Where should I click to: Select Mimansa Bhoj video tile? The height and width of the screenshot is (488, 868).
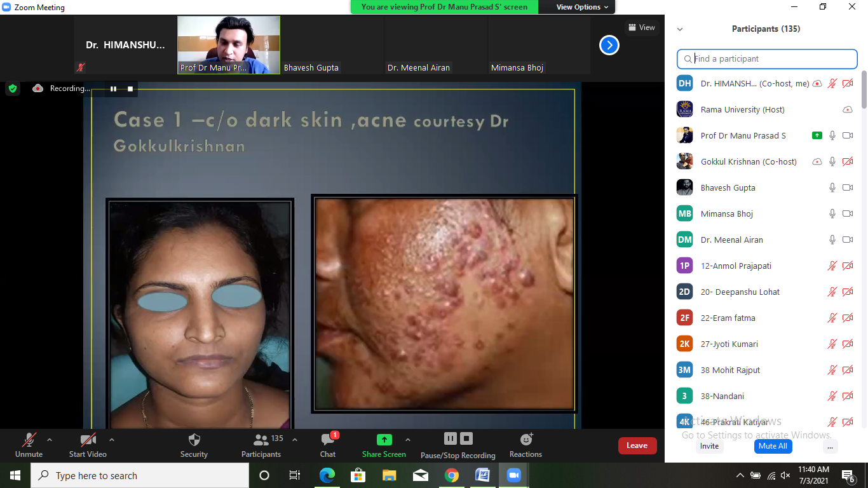tap(539, 45)
